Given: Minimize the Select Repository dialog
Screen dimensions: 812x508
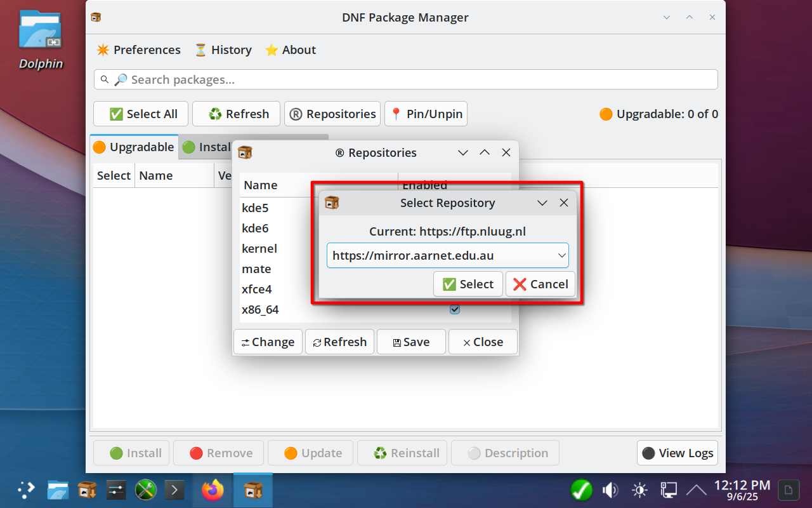Looking at the screenshot, I should pyautogui.click(x=542, y=203).
